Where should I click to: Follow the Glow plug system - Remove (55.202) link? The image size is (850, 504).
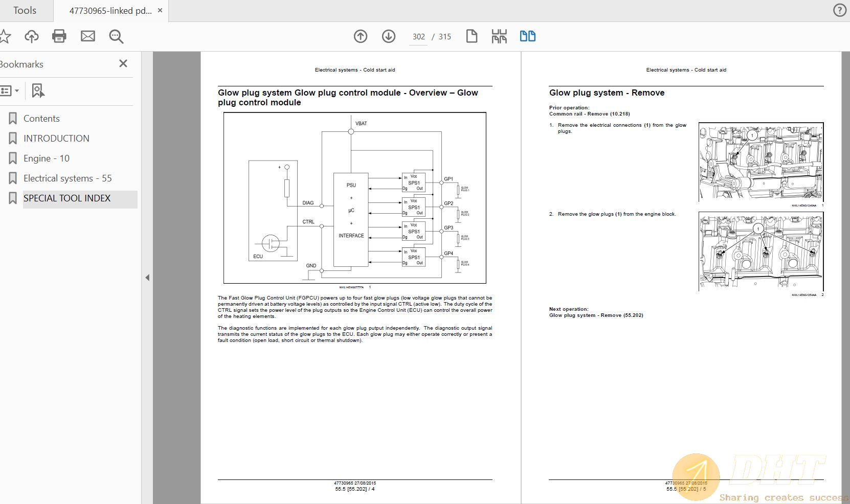596,315
